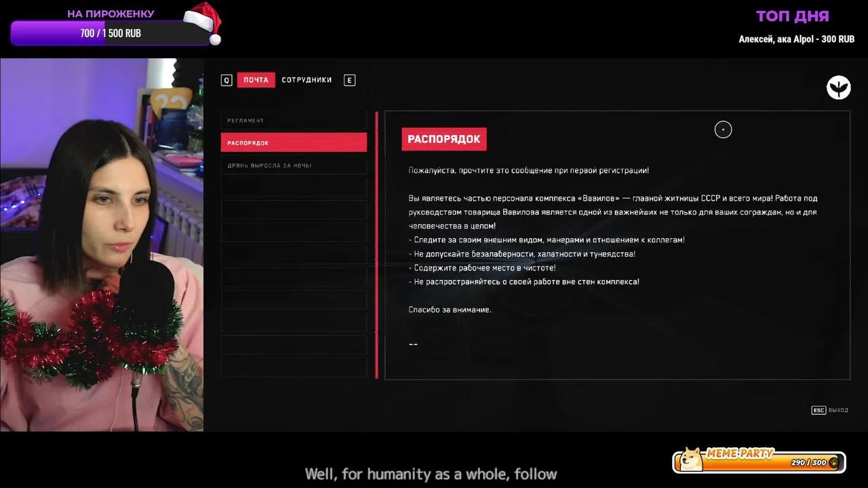Screen dimensions: 868x488
Task: Click the red РАСПОРЯДОК message header
Action: point(444,139)
